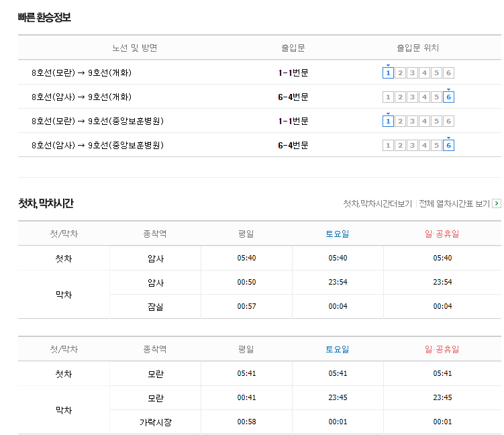The width and height of the screenshot is (504, 435).
Task: Click 6-4번문 in the second transfer row
Action: click(x=293, y=97)
